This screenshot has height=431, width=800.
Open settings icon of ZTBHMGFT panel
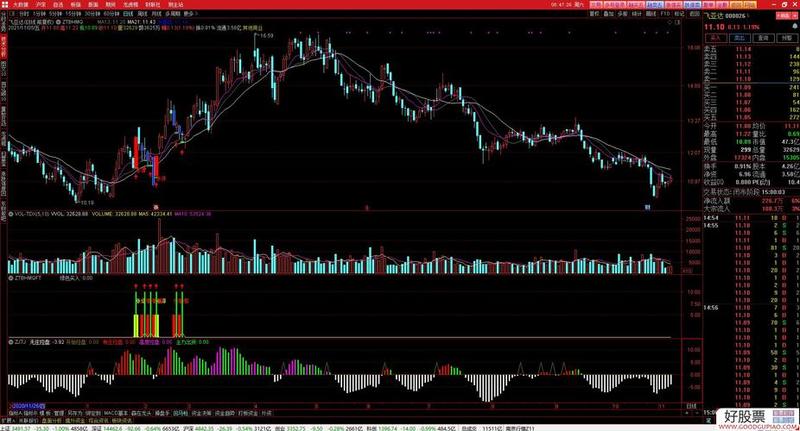11,278
